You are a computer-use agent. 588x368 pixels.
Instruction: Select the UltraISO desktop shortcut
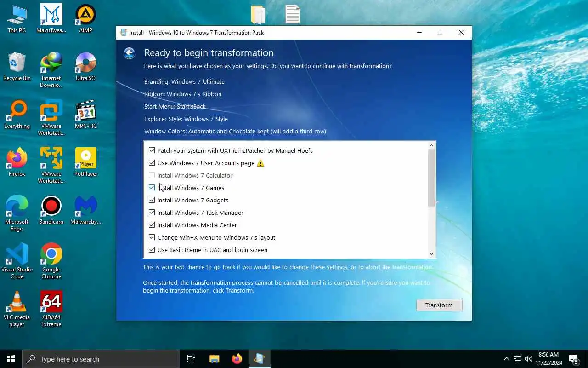86,67
